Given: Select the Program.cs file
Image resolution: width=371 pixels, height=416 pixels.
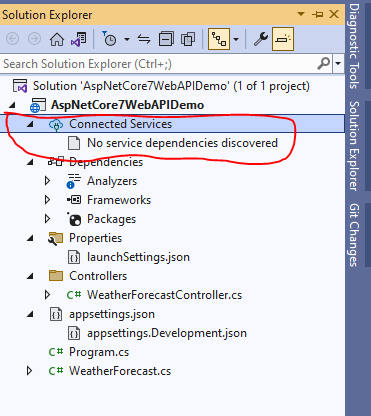Looking at the screenshot, I should pos(99,352).
